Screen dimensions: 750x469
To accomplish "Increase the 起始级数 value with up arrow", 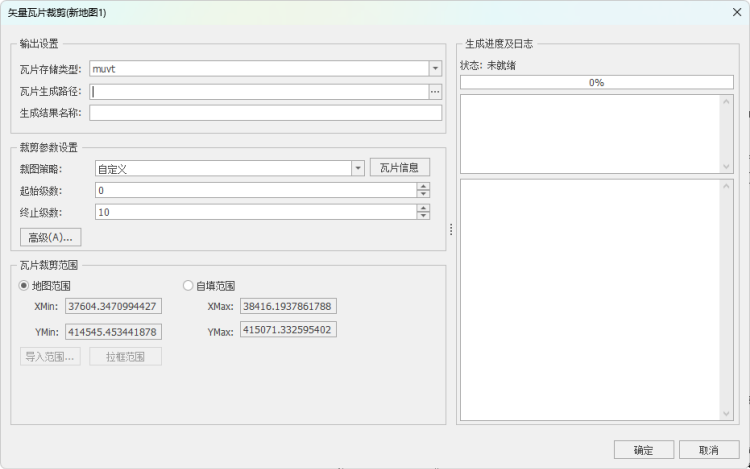I will point(424,186).
